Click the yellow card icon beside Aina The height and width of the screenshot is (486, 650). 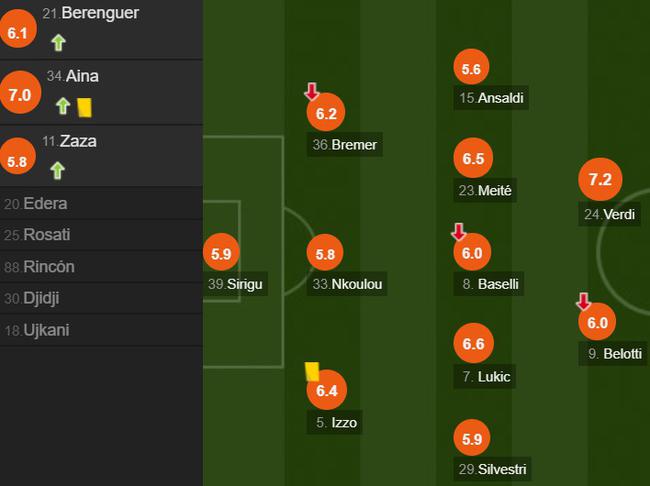pyautogui.click(x=84, y=106)
